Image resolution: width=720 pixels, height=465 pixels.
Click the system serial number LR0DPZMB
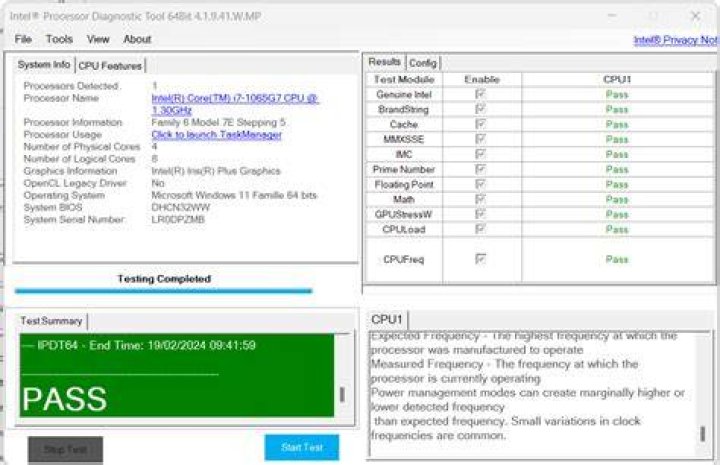coord(178,219)
